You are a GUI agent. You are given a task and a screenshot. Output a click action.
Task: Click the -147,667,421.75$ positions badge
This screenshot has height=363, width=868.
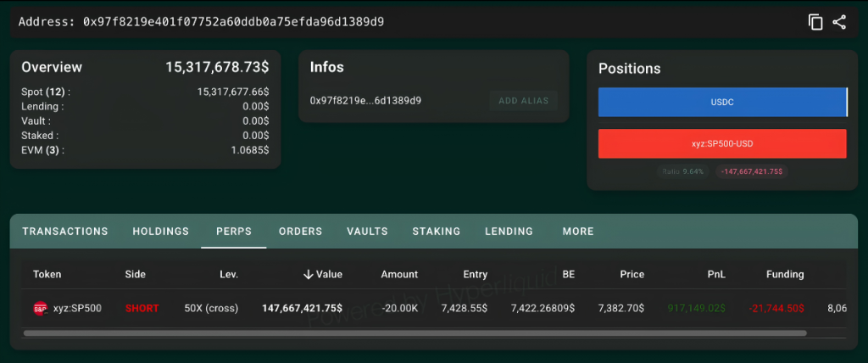click(751, 172)
